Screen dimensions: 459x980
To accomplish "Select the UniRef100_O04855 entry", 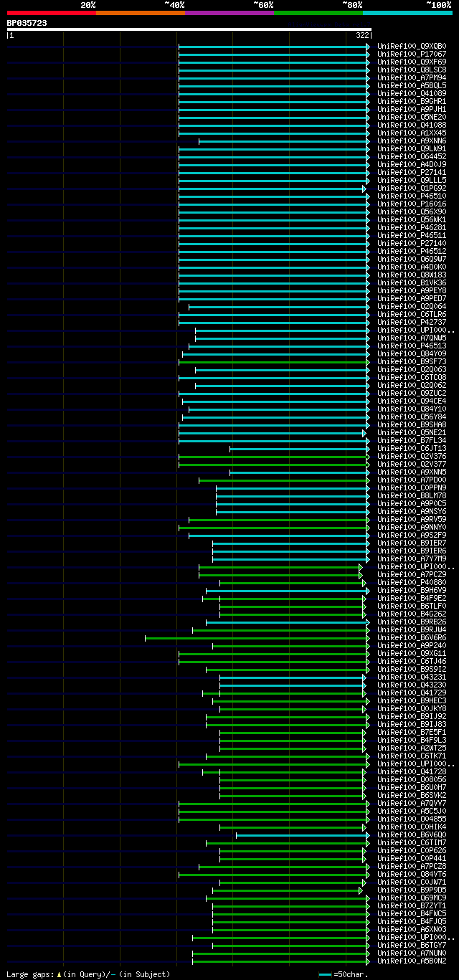I will point(412,819).
